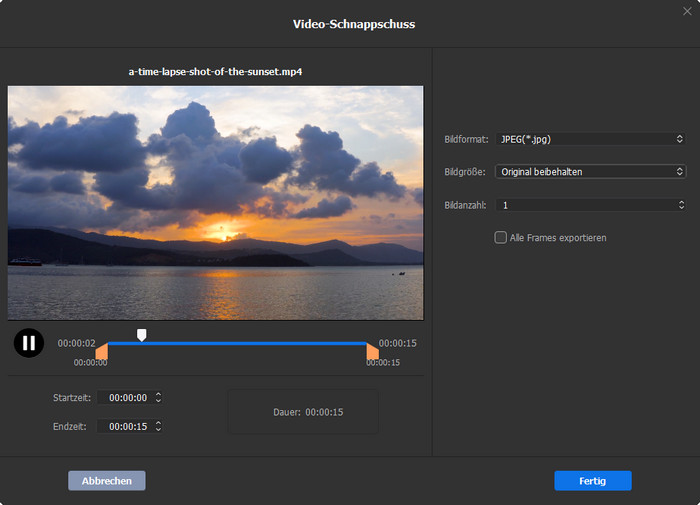The width and height of the screenshot is (700, 505).
Task: Pause the video preview playback
Action: point(29,343)
